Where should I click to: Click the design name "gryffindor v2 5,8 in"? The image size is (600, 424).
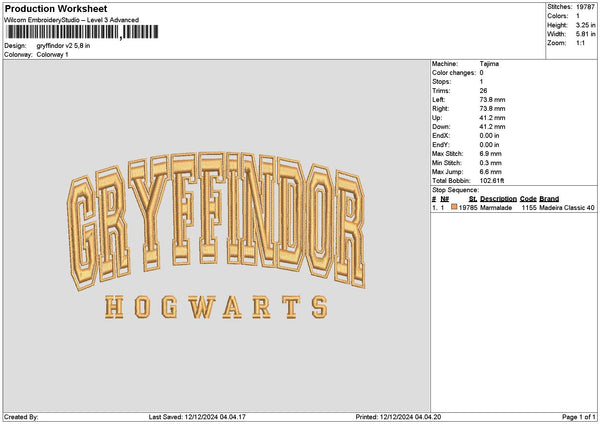click(x=64, y=46)
